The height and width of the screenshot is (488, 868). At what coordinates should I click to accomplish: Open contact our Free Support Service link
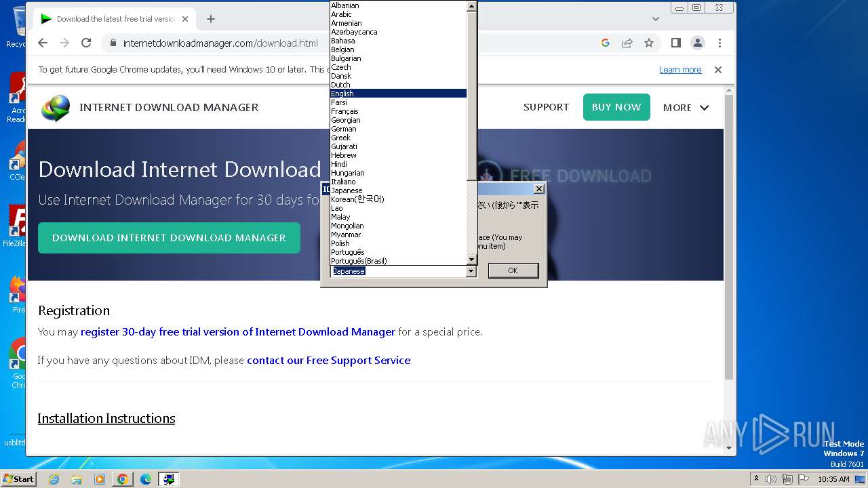[x=328, y=361]
